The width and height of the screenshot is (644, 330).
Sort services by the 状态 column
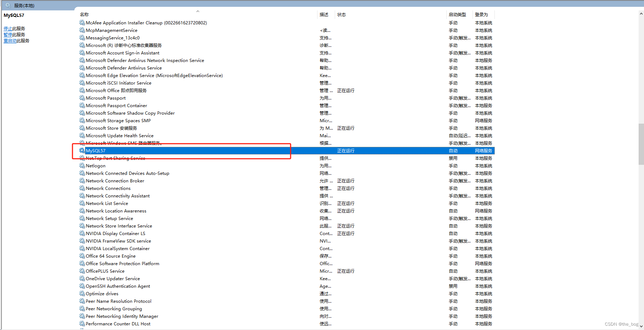point(341,14)
